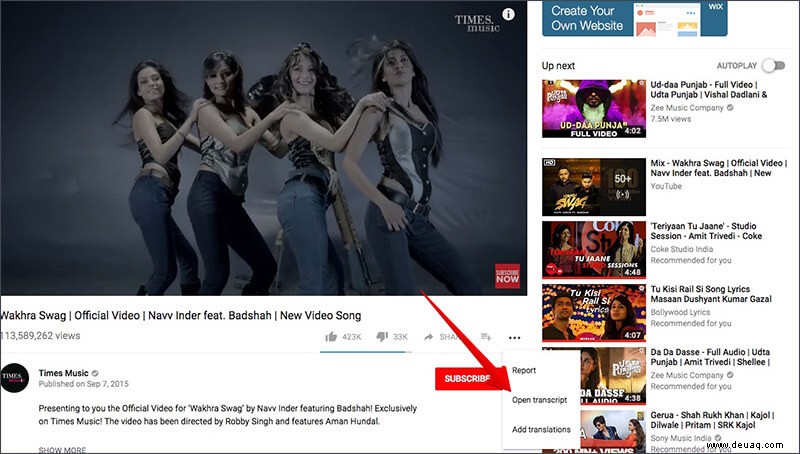This screenshot has height=454, width=800.
Task: Click the Times Music channel avatar
Action: point(14,378)
